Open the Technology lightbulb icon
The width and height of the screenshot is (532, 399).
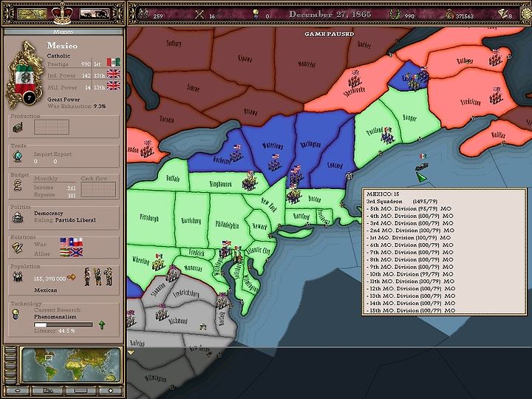click(x=16, y=315)
